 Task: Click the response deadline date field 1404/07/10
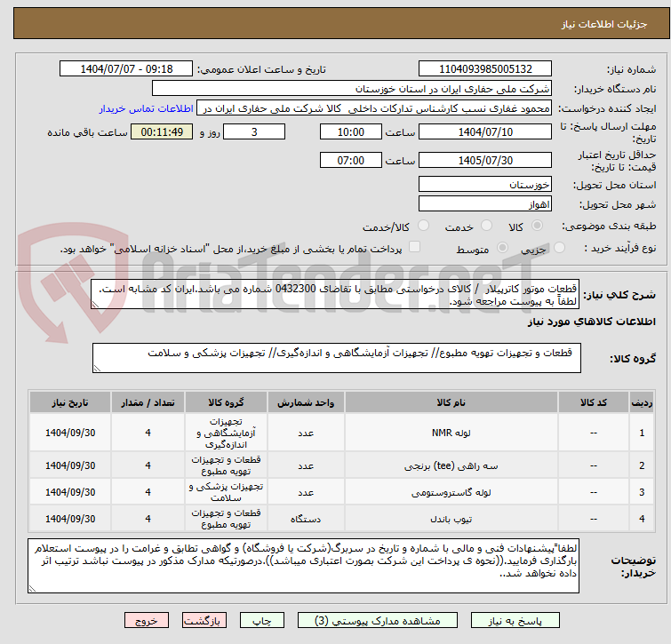click(x=484, y=132)
